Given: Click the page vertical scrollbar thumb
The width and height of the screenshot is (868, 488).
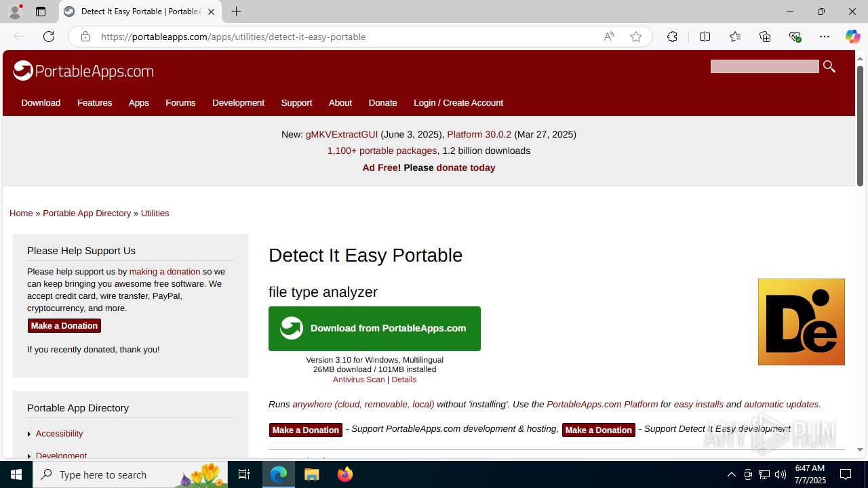Looking at the screenshot, I should (x=860, y=125).
